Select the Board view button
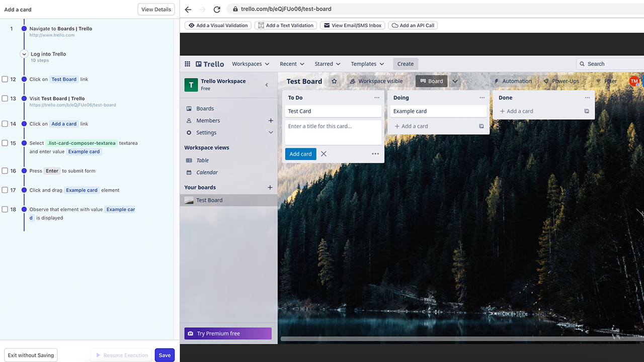The width and height of the screenshot is (644, 362). (x=432, y=81)
